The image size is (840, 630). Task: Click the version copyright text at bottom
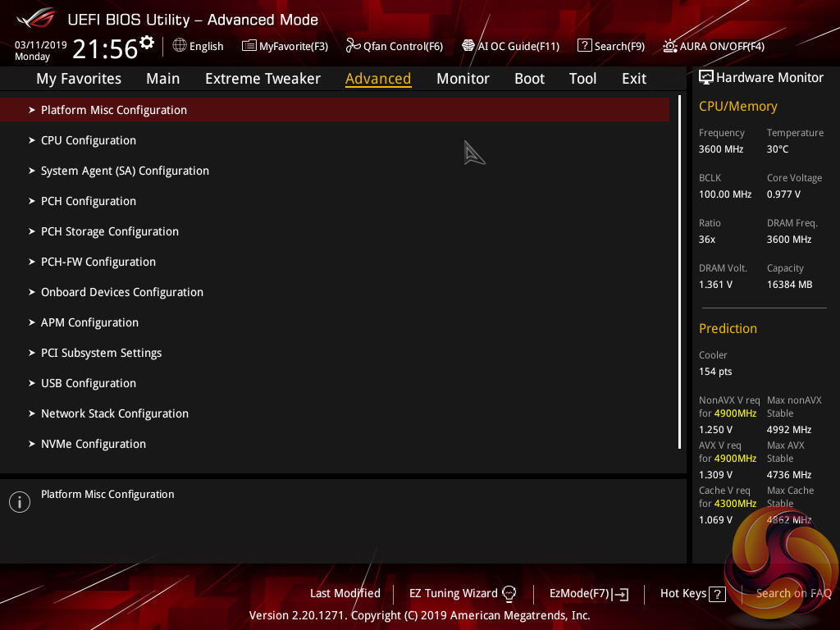pos(419,615)
